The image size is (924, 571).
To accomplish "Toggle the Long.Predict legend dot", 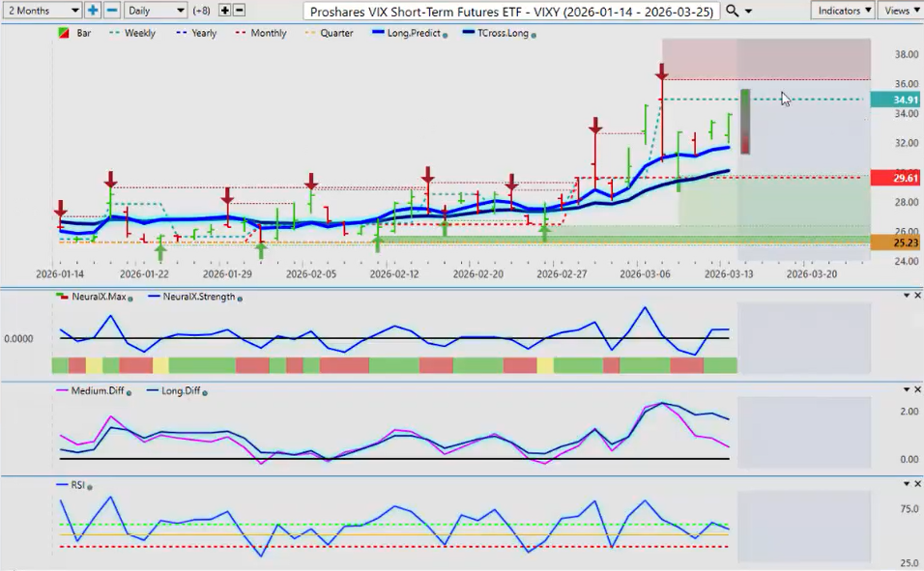I will click(445, 34).
